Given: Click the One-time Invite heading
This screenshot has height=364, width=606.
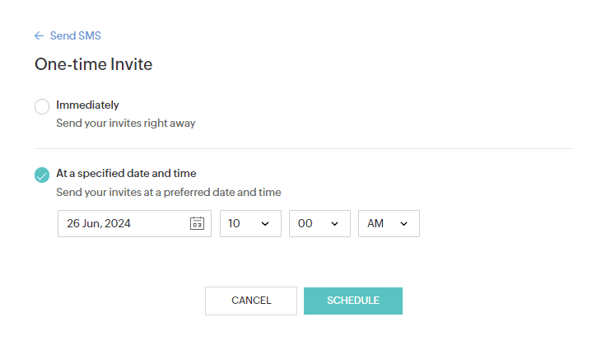Looking at the screenshot, I should point(93,64).
